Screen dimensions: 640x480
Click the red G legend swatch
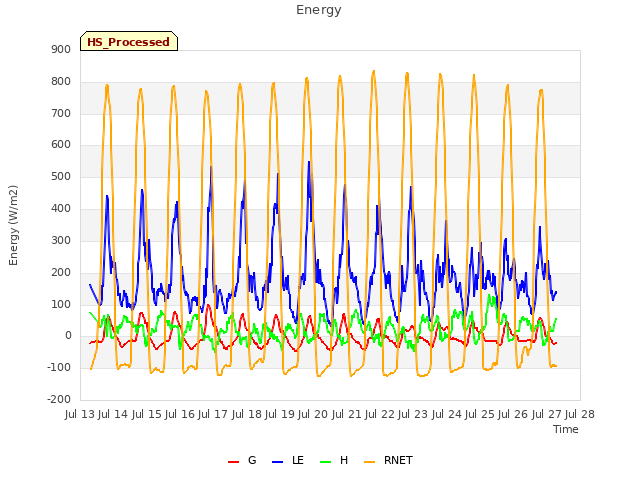click(x=233, y=462)
